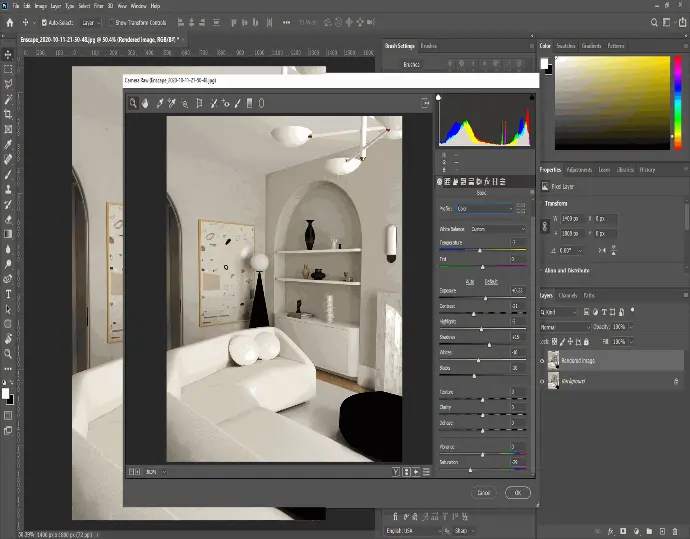Screen dimensions: 690x539
Task: Select the Zoom tool in Camera Raw toolbar
Action: pyautogui.click(x=132, y=102)
